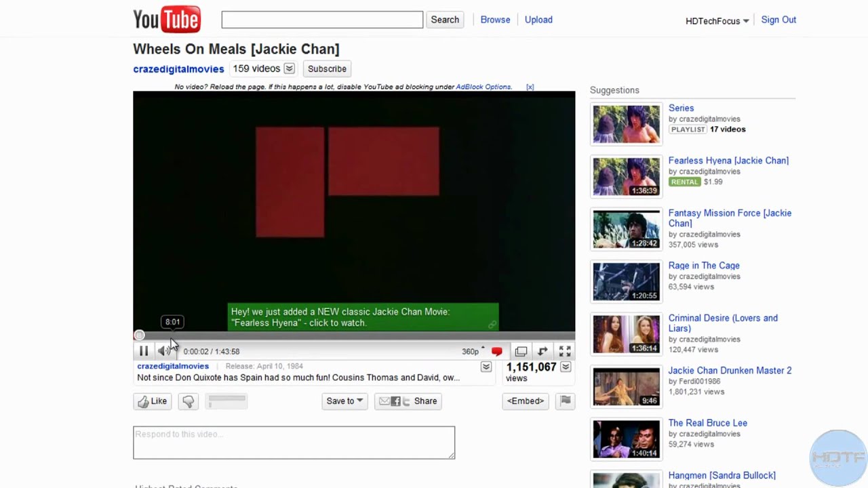Image resolution: width=868 pixels, height=488 pixels.
Task: Click the Fearless Hyena green annotation
Action: 363,317
